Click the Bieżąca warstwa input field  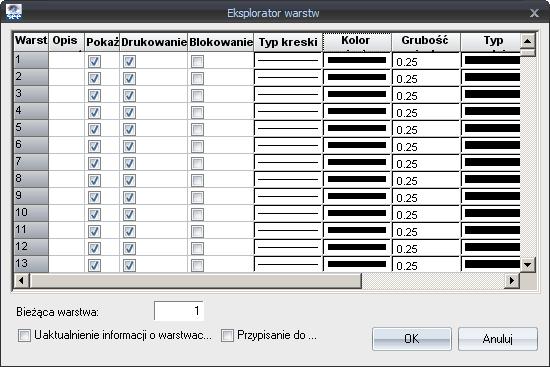[179, 311]
